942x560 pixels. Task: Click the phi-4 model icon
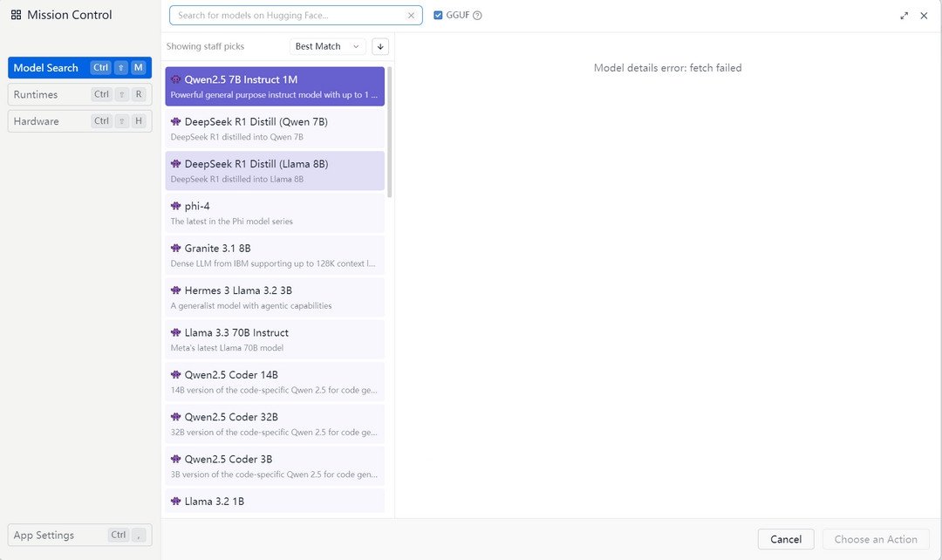(x=175, y=206)
